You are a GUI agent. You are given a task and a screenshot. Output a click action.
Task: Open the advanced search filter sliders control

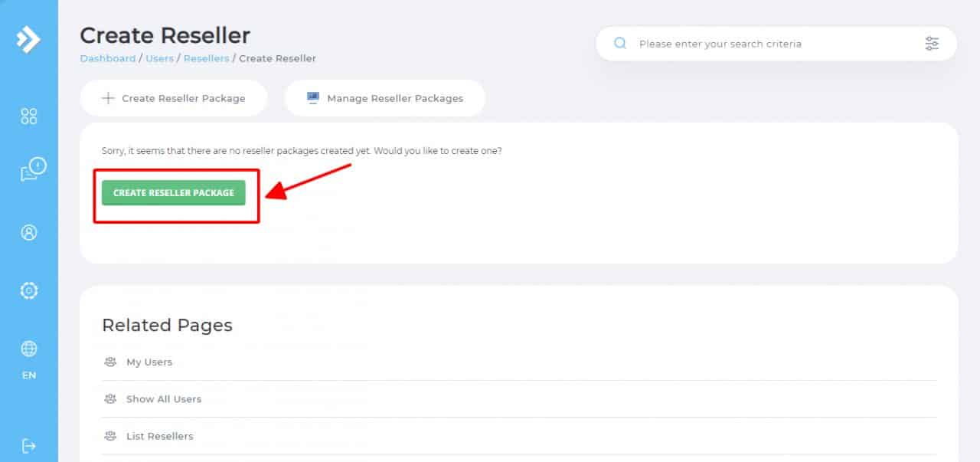tap(932, 44)
